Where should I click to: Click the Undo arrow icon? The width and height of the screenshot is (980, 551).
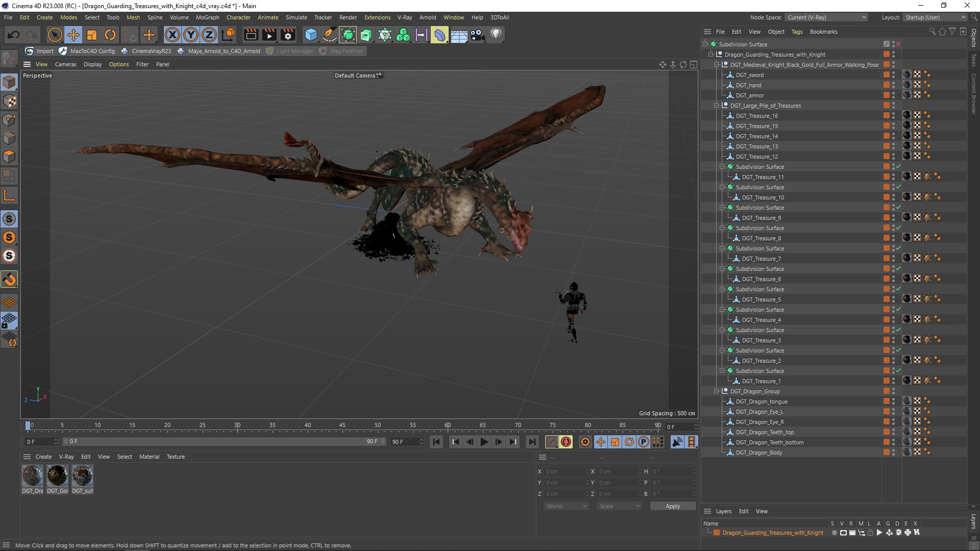(14, 35)
